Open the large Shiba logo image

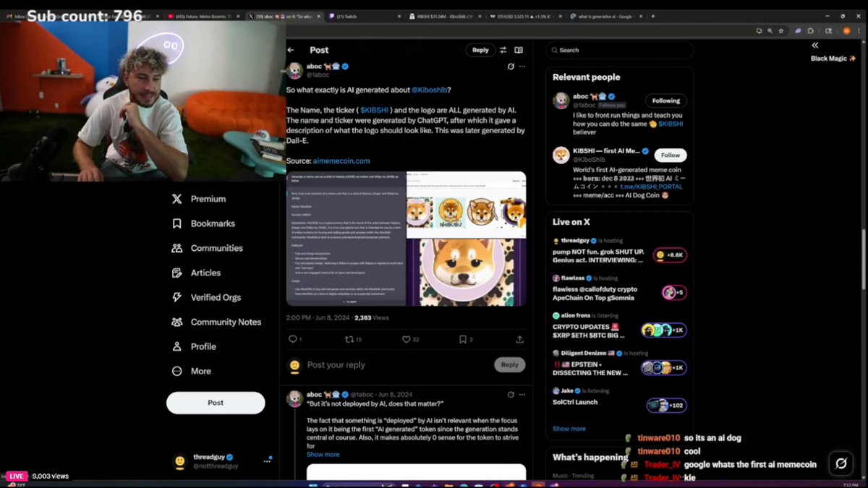467,273
